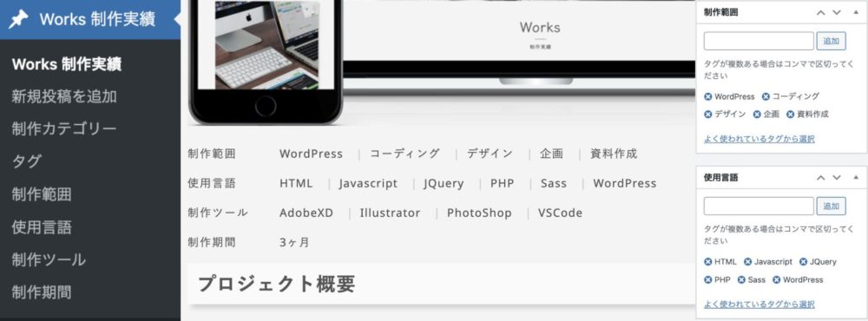Remove the デザイン tag

[708, 115]
